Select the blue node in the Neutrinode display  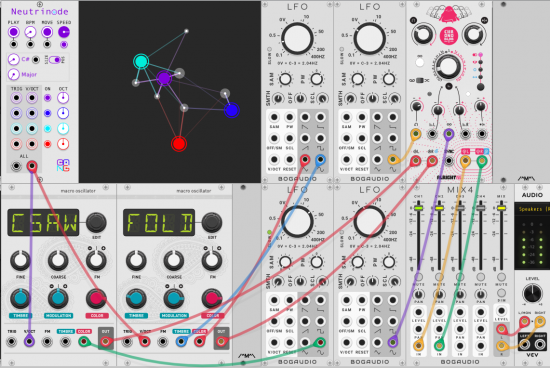tap(232, 111)
